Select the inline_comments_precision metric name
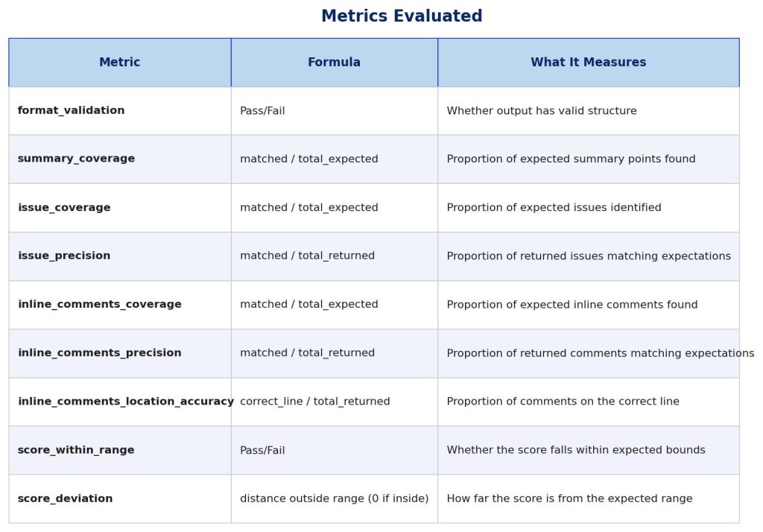Screen dimensions: 763x532 [x=100, y=353]
